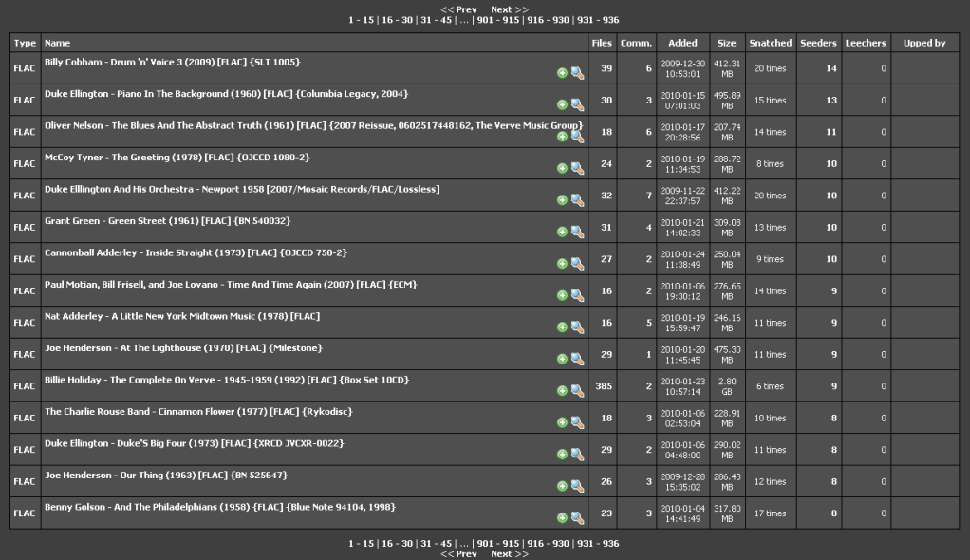
Task: Click green plus icon in the Billie Holiday row
Action: coord(562,390)
